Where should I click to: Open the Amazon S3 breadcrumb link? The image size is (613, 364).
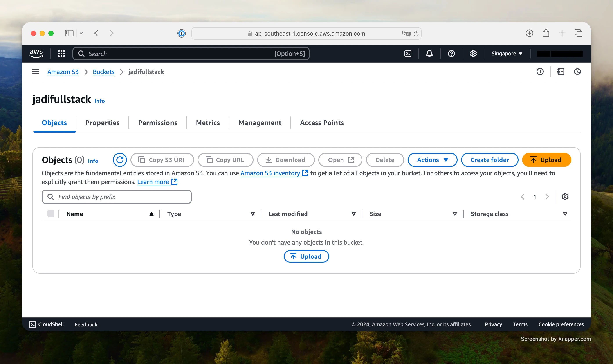click(63, 72)
